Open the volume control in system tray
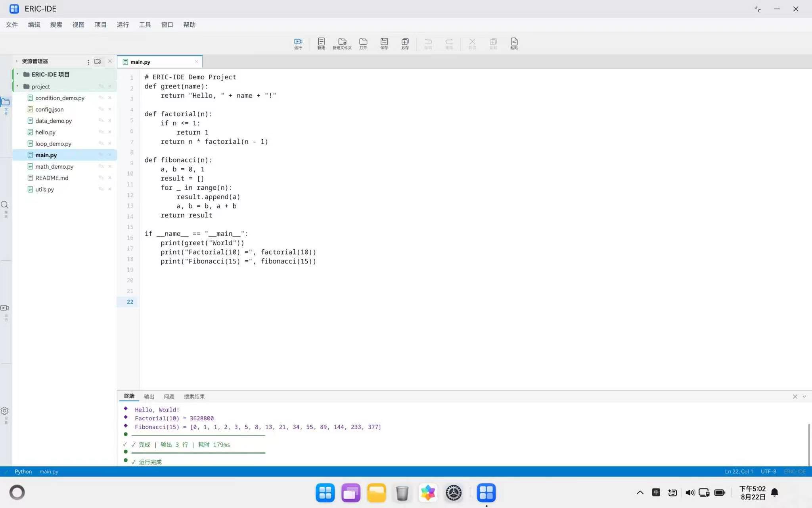812x508 pixels. click(690, 493)
